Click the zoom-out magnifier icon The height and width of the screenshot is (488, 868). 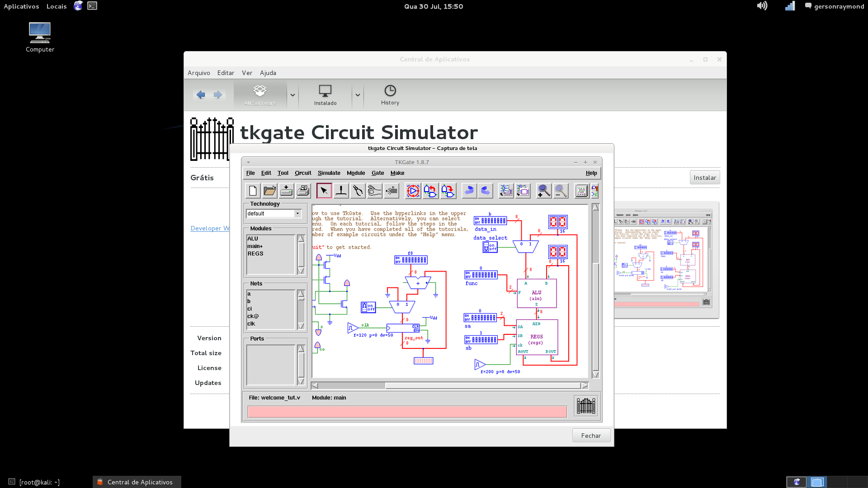coord(561,191)
